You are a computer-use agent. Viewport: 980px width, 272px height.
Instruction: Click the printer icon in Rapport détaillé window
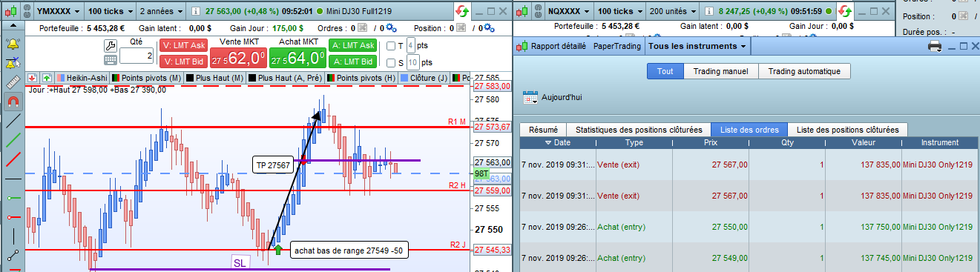pyautogui.click(x=935, y=46)
